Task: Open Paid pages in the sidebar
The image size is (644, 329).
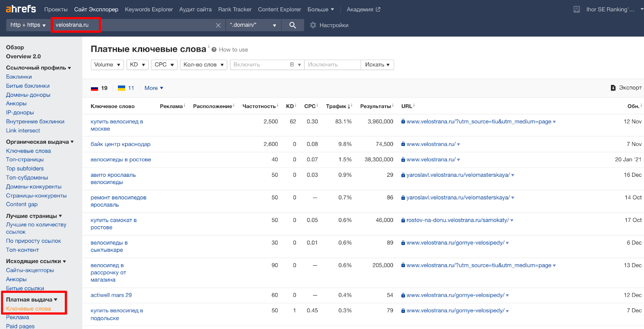Action: tap(20, 326)
